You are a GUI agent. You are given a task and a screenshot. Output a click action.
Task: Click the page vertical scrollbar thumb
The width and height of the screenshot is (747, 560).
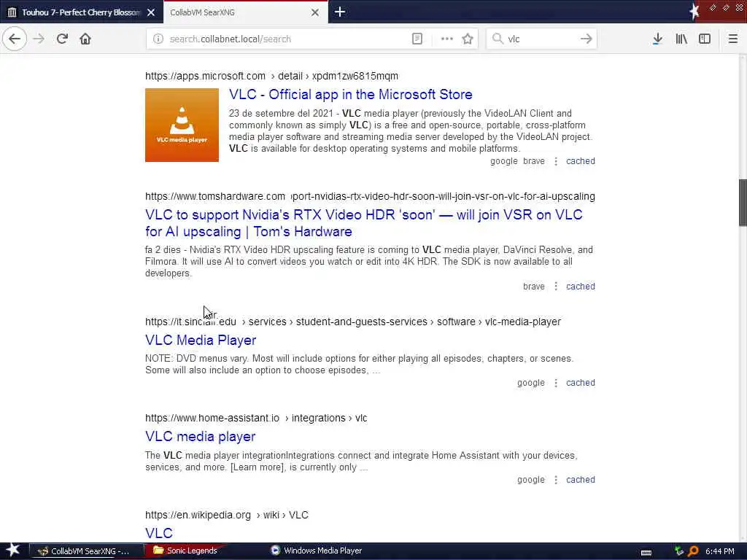tap(743, 203)
